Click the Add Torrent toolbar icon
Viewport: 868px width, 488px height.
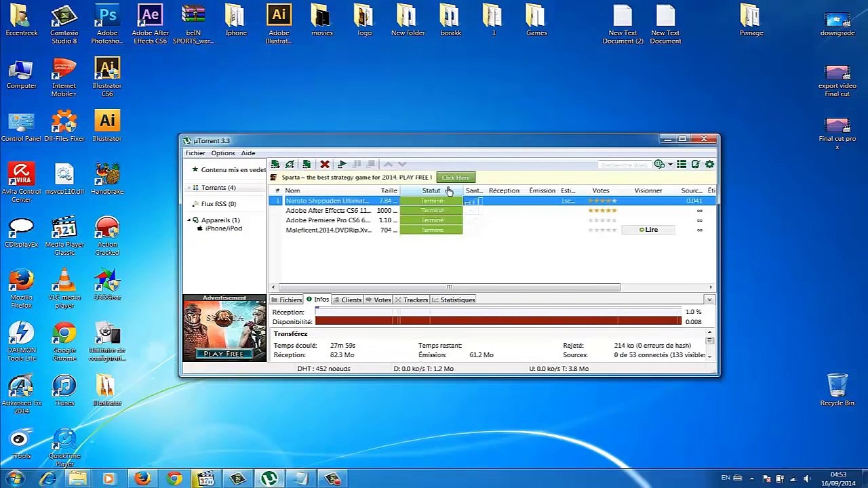(x=275, y=164)
